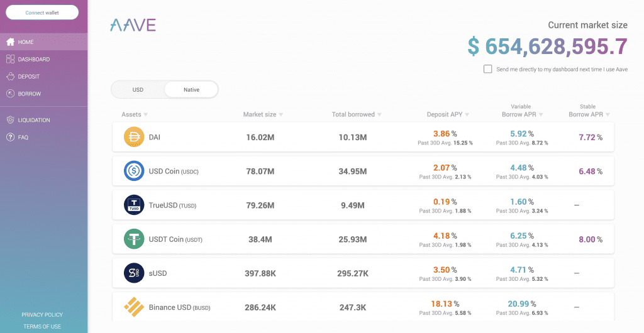Select the USDT Coin market size value
The height and width of the screenshot is (333, 644).
point(258,239)
